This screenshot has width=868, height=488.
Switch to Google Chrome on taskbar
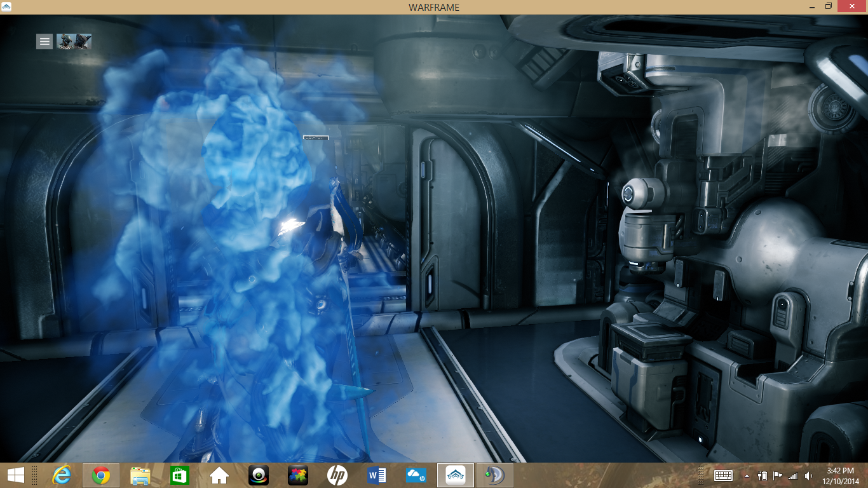(101, 475)
